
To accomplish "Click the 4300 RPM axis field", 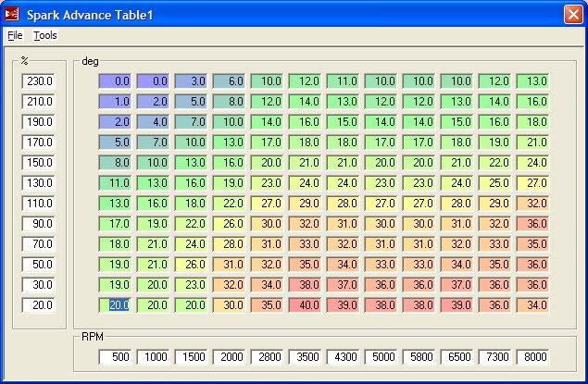I will point(343,356).
